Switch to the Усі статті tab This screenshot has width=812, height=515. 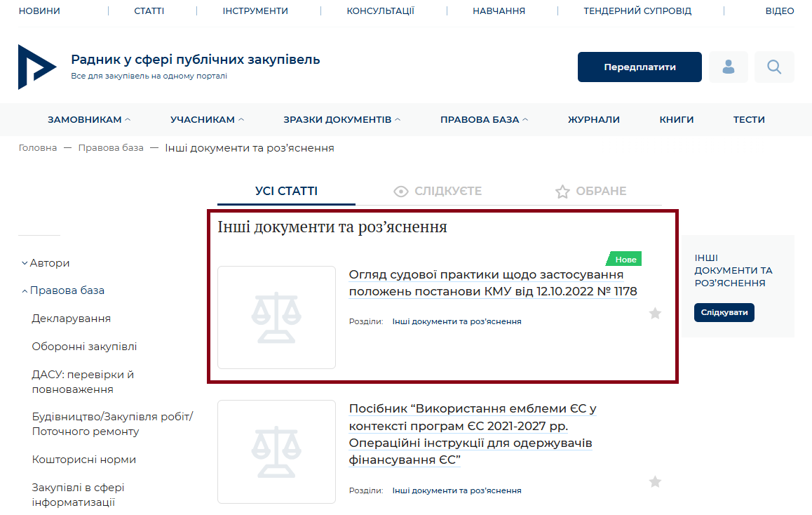pos(286,191)
